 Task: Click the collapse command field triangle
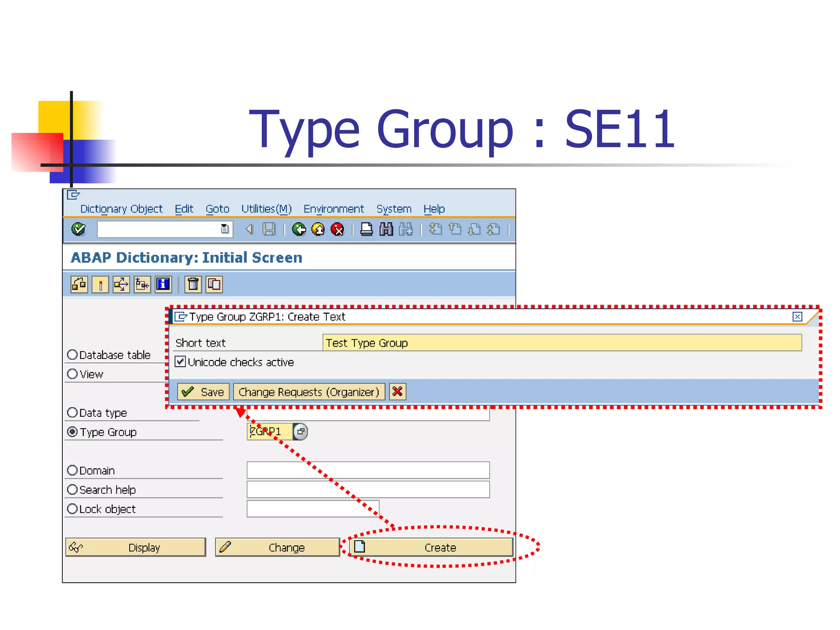[x=249, y=229]
